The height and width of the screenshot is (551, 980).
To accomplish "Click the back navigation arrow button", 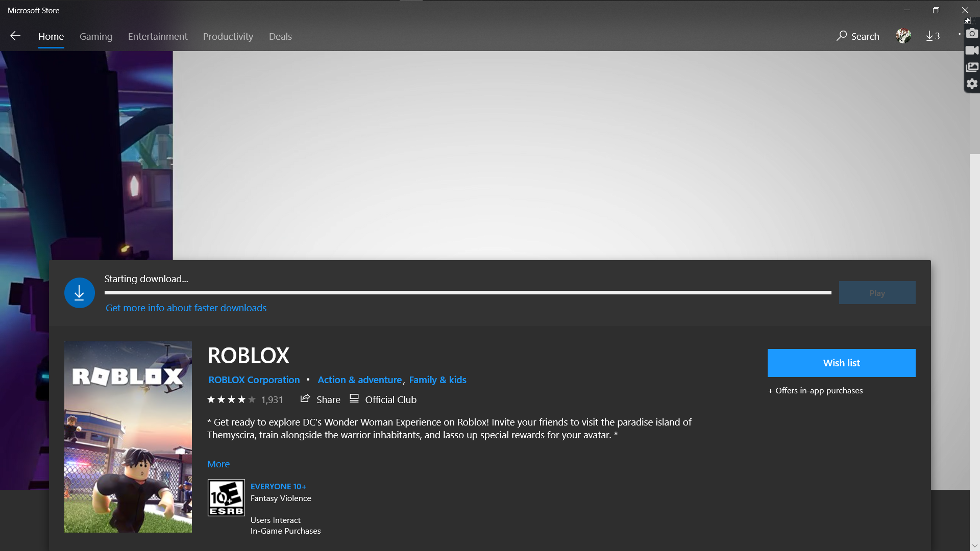I will pos(15,36).
